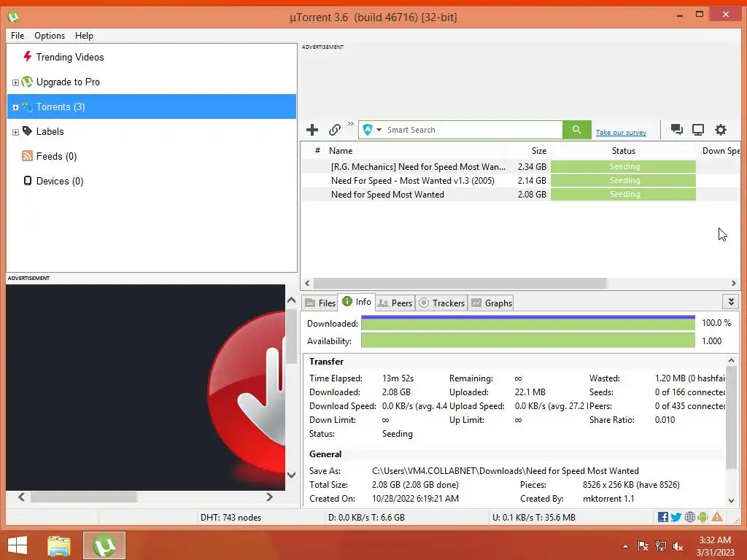Click torrent list horizontal scrollbar right arrow
Image resolution: width=747 pixels, height=560 pixels.
[x=734, y=284]
